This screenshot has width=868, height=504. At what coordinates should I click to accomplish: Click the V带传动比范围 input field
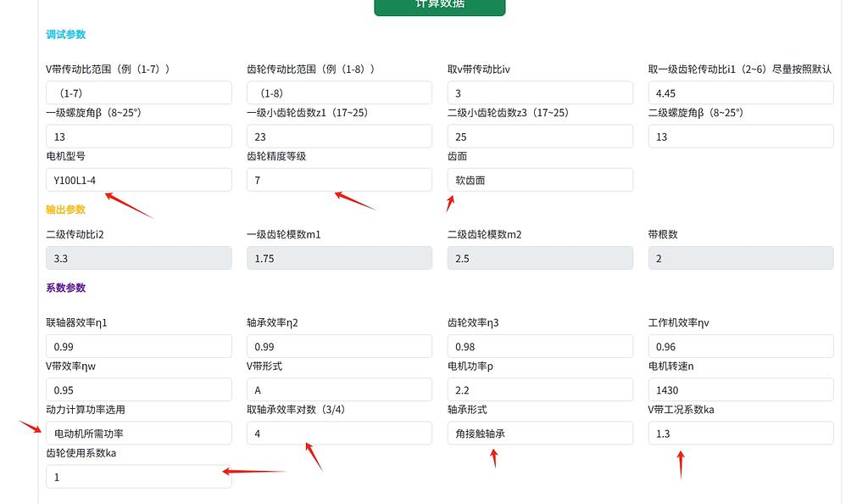tap(138, 93)
